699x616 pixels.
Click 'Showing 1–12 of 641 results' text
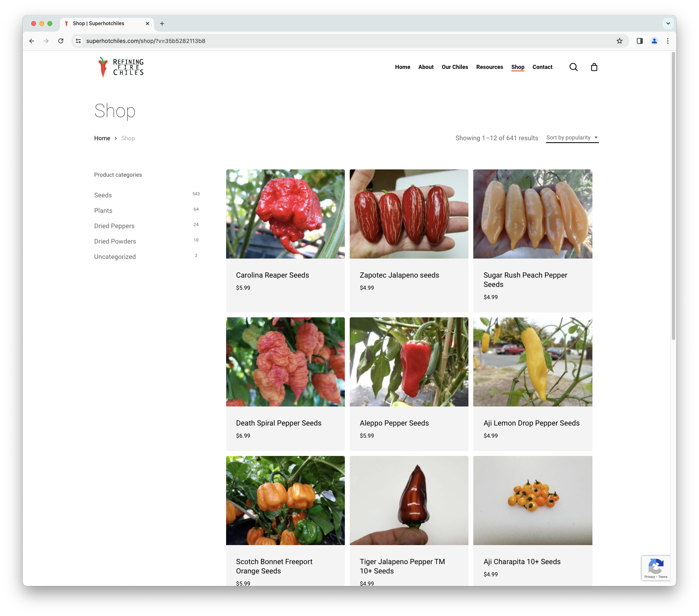pyautogui.click(x=497, y=138)
